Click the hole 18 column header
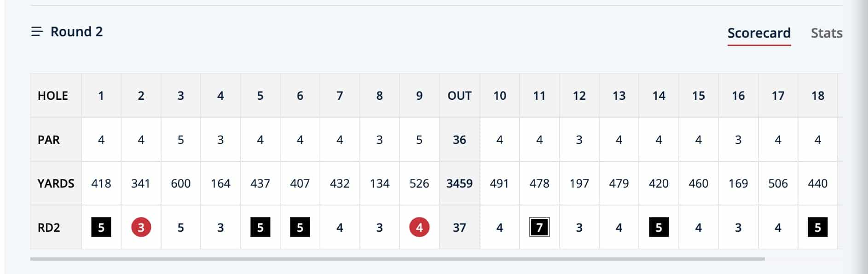 point(818,96)
